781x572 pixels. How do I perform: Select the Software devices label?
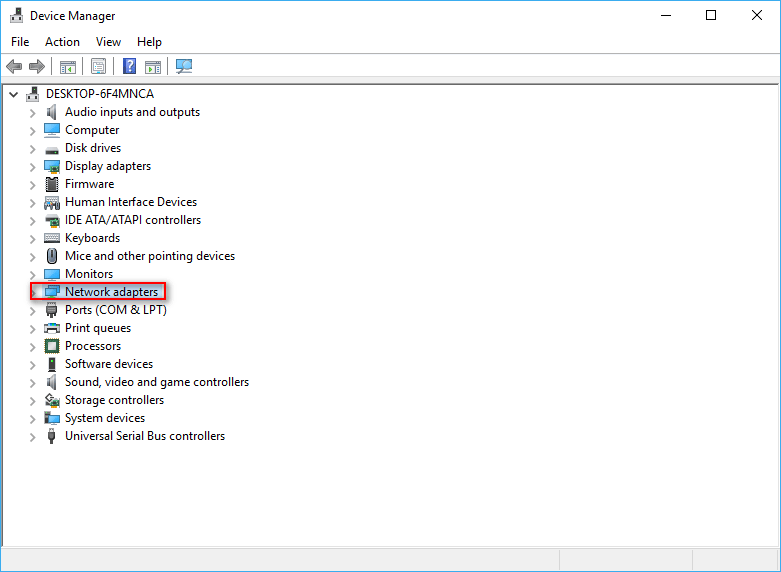109,364
